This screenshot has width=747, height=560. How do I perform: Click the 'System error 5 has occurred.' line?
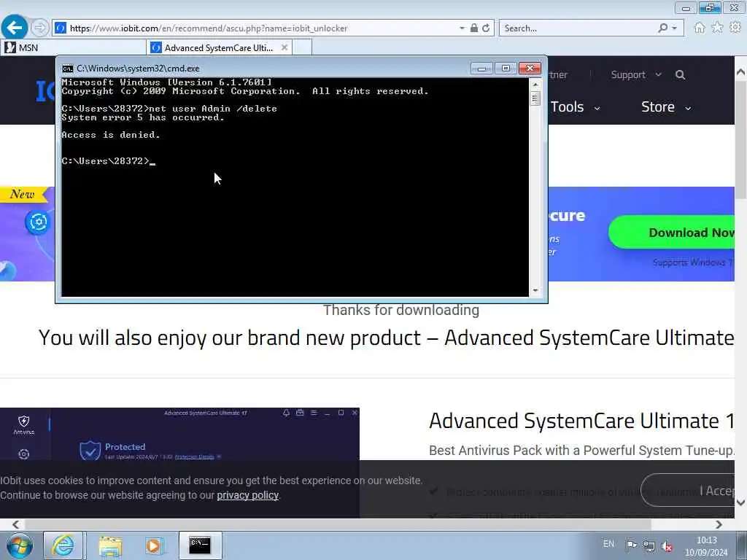143,117
